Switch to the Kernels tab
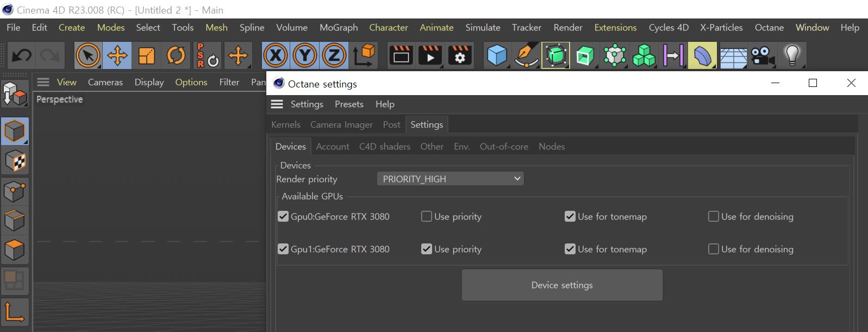Viewport: 868px width, 332px height. [x=286, y=124]
